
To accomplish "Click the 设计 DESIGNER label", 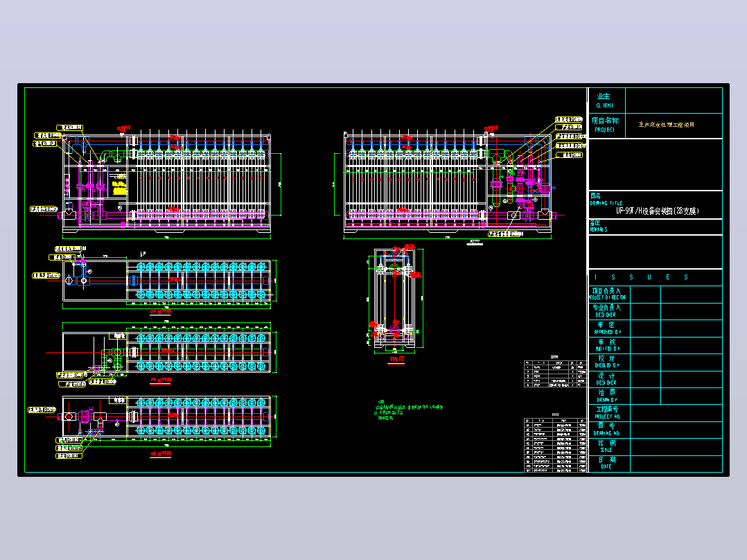I will pos(606,379).
